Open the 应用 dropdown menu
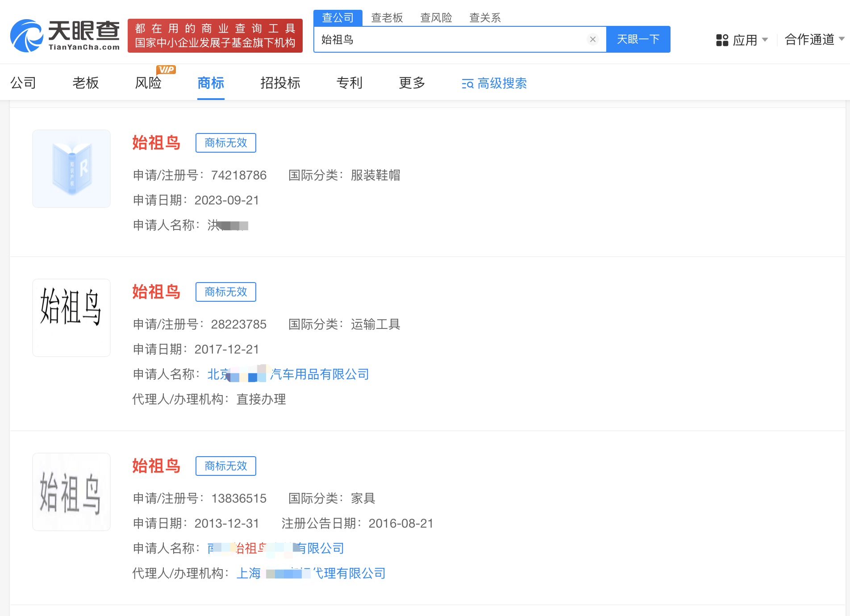The image size is (850, 616). tap(742, 40)
